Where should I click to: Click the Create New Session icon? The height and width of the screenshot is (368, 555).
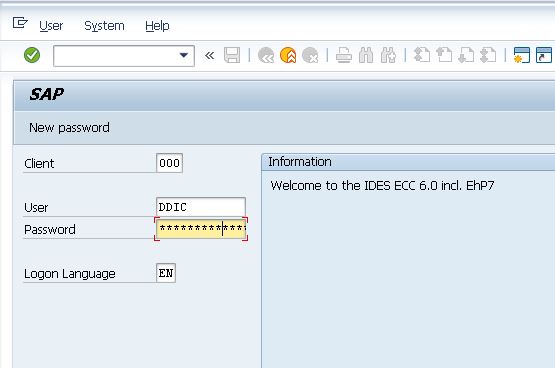(x=522, y=55)
